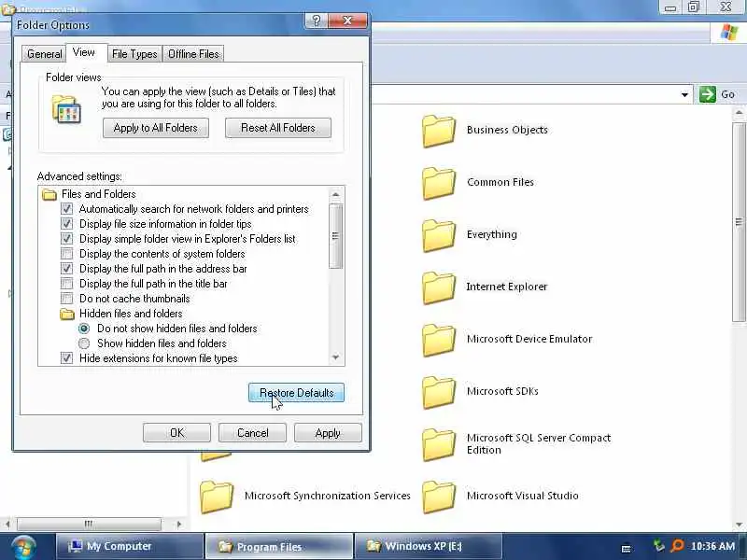Click the keyboard tray icon

627,548
